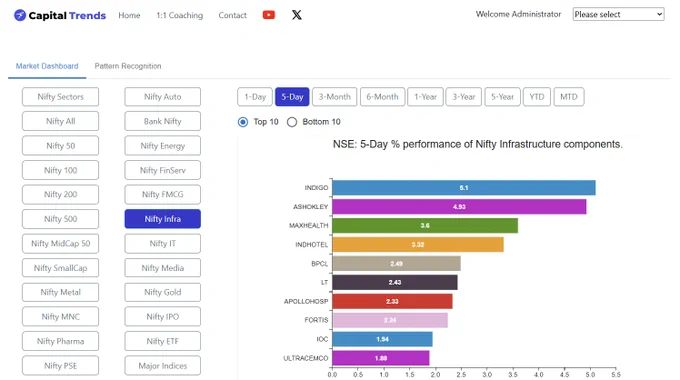Image resolution: width=680 pixels, height=380 pixels.
Task: Select Nifty IPO button
Action: coord(163,317)
